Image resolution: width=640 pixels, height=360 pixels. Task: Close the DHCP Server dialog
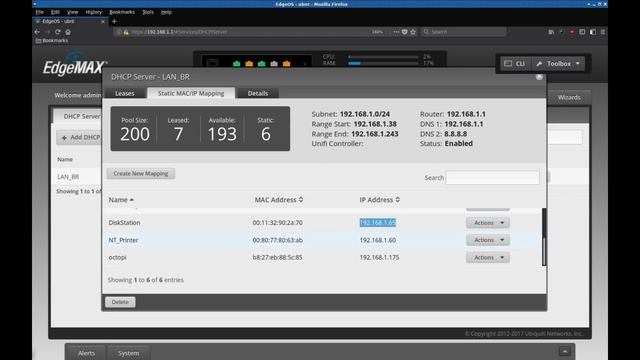pos(539,77)
